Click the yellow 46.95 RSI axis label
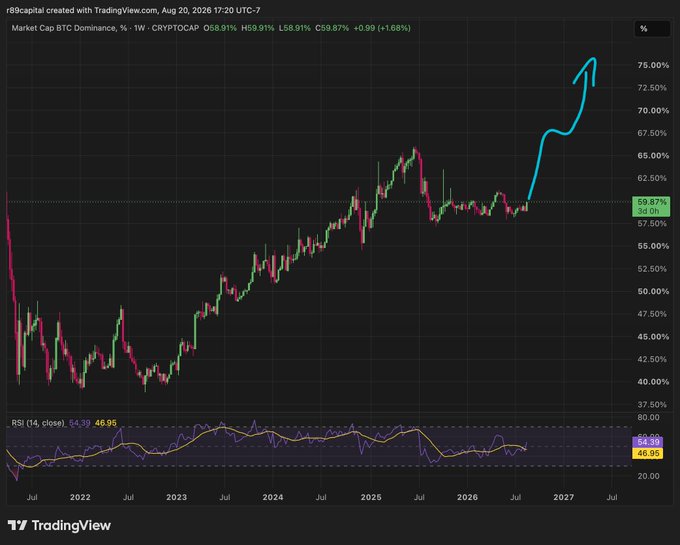Viewport: 680px width, 545px height. click(647, 453)
